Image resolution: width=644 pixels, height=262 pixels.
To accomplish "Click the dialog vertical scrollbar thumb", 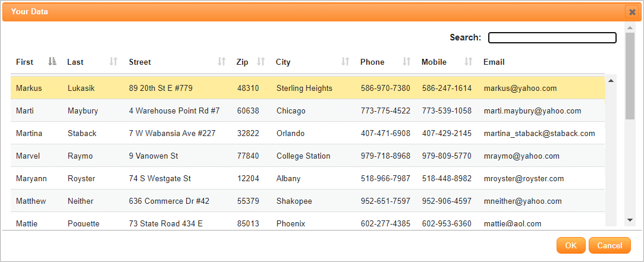I will point(630,76).
